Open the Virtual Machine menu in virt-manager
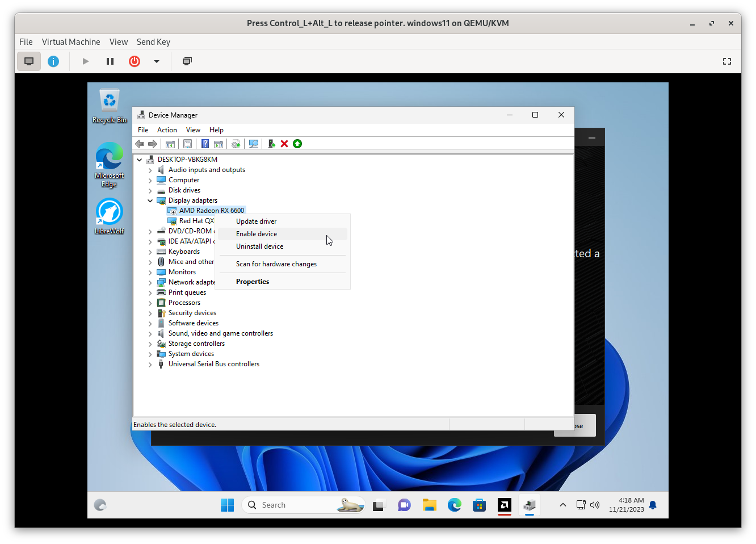This screenshot has height=544, width=756. click(x=71, y=42)
